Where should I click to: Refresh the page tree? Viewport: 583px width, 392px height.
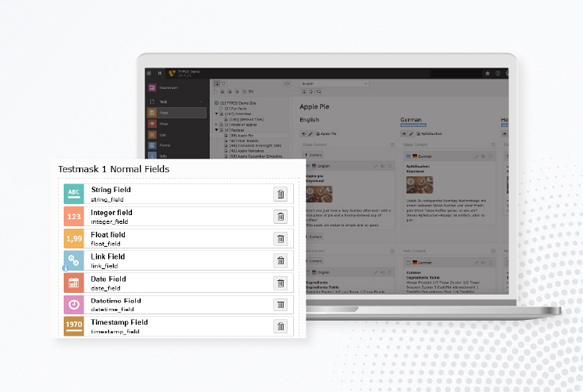click(287, 84)
